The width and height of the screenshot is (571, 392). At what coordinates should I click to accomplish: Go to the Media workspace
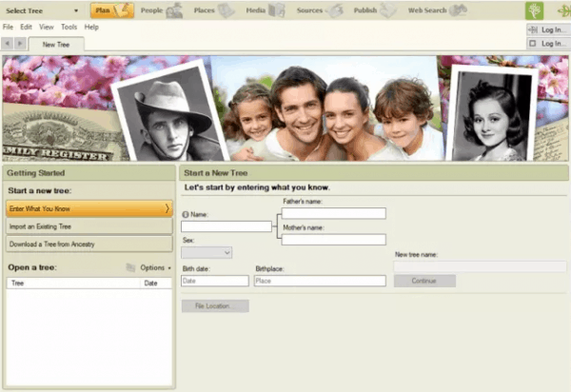tap(264, 10)
